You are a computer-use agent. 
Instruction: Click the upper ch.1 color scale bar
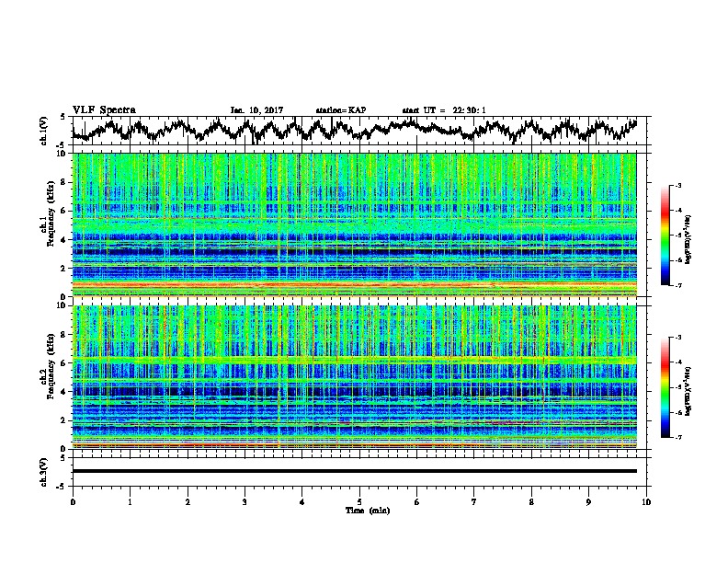pyautogui.click(x=665, y=236)
